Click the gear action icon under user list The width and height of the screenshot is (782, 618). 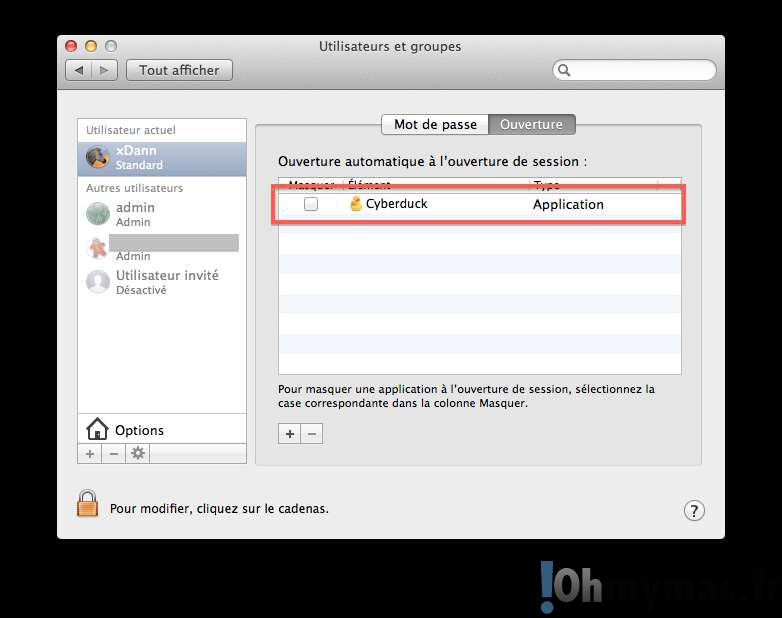pos(138,454)
